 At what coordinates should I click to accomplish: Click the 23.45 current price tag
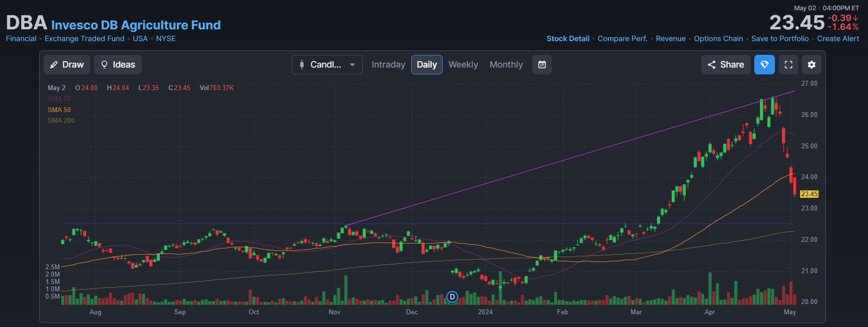809,194
